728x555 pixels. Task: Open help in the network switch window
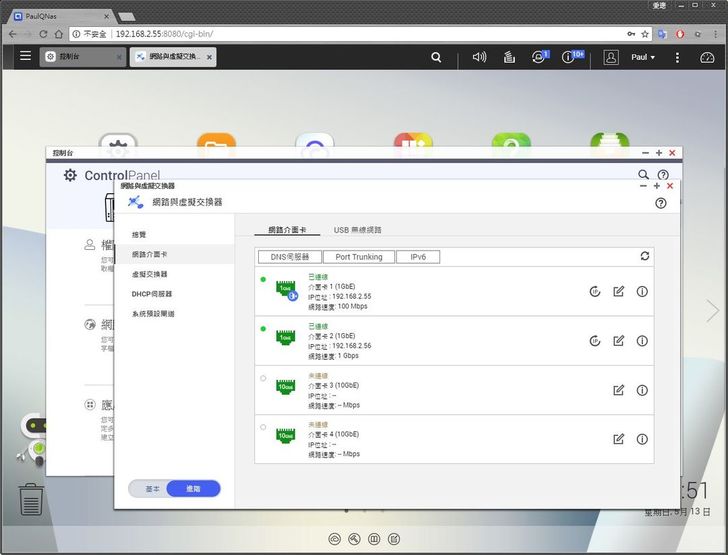660,203
